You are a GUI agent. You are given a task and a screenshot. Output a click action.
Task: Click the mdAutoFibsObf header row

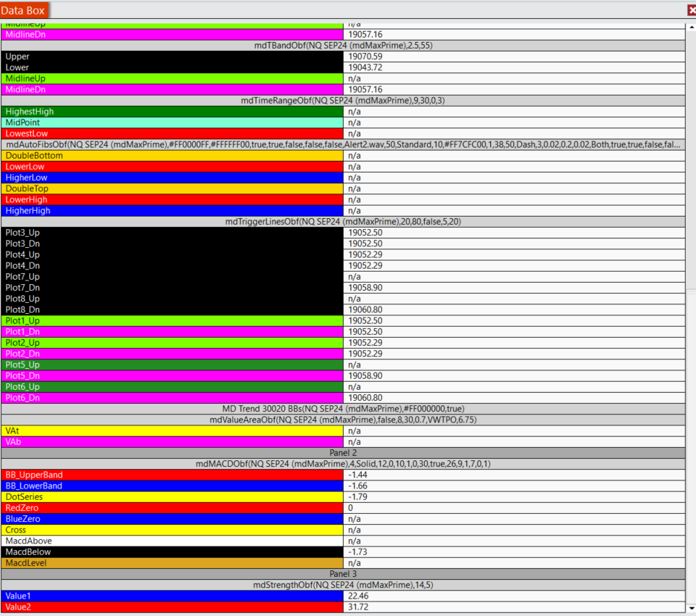(343, 144)
